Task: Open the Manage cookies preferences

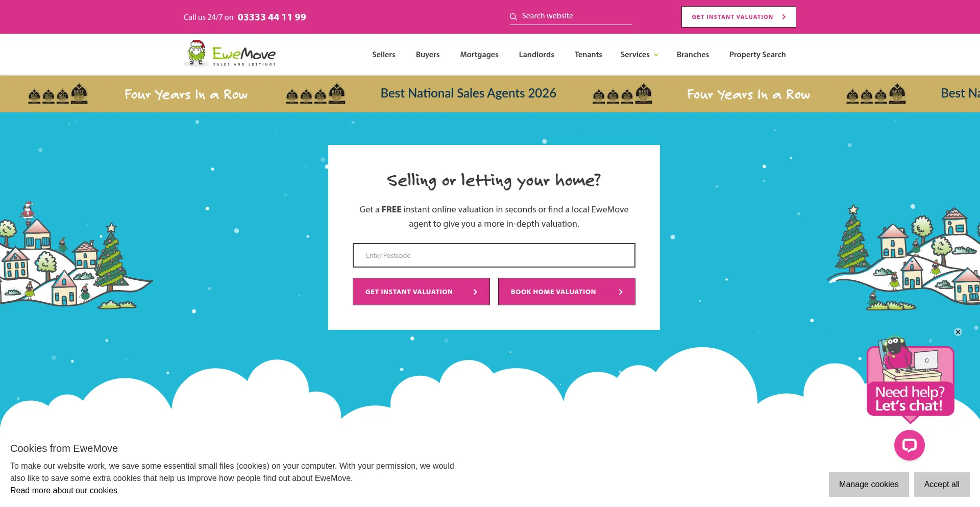Action: 869,484
